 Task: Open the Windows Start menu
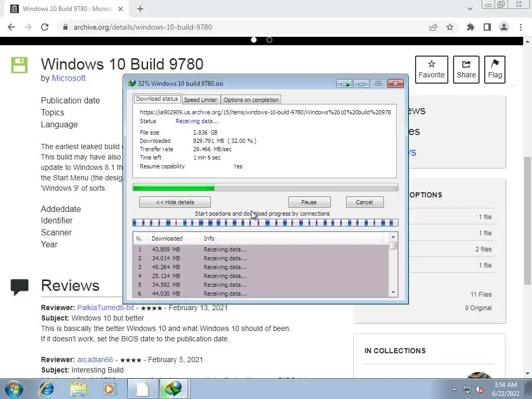[14, 389]
